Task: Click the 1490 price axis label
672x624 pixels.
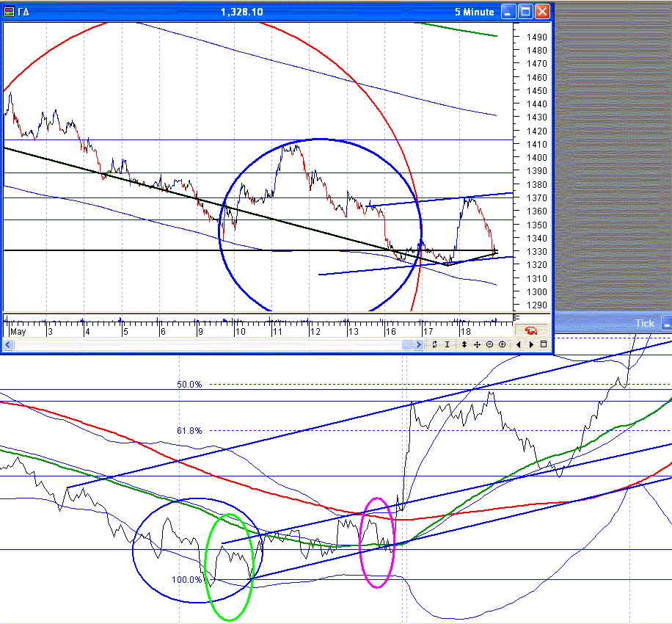Action: coord(536,37)
